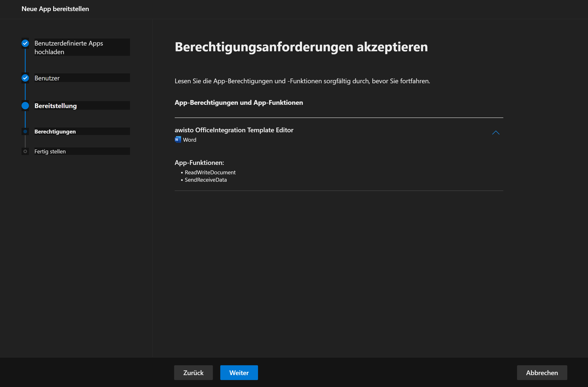This screenshot has width=588, height=387.
Task: Click the App-Berechtigungen und App-Funktionen heading
Action: coord(239,103)
